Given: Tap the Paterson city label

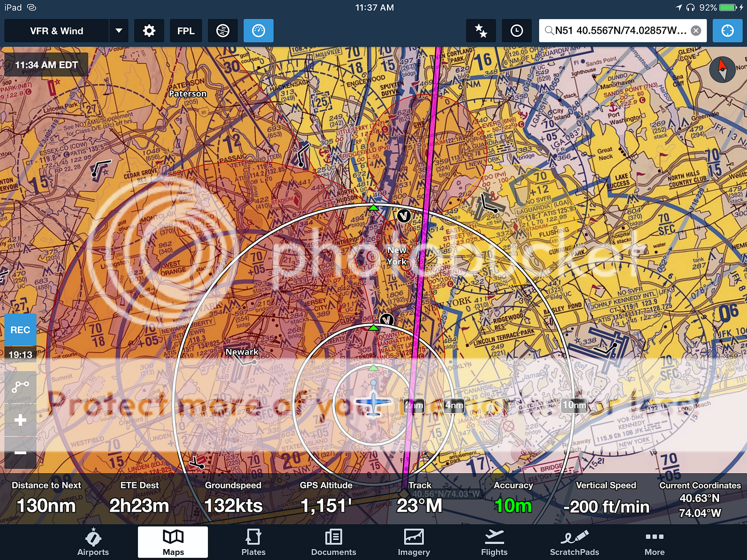Looking at the screenshot, I should pos(188,94).
